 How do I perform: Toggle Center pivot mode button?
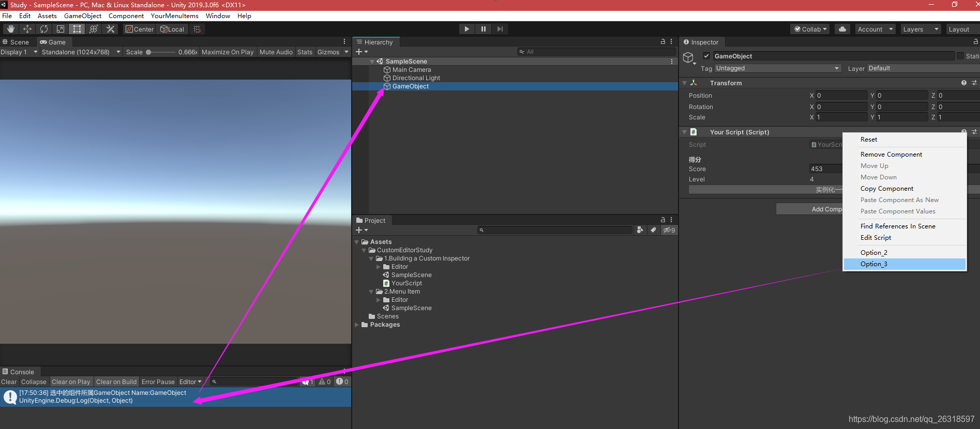pyautogui.click(x=140, y=29)
